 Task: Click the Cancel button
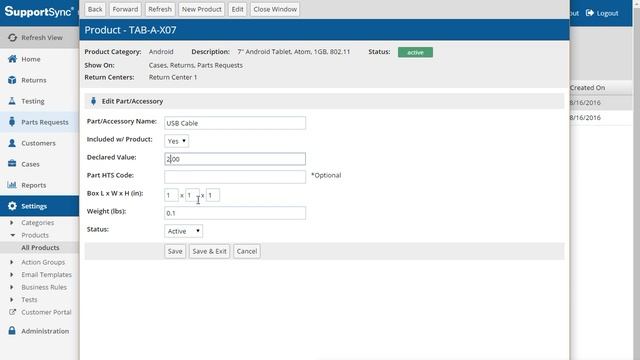247,251
